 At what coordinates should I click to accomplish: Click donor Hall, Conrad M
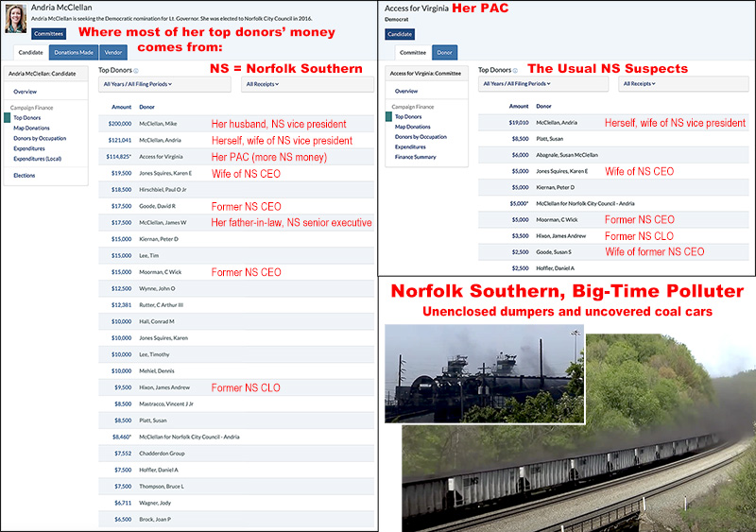(x=157, y=321)
